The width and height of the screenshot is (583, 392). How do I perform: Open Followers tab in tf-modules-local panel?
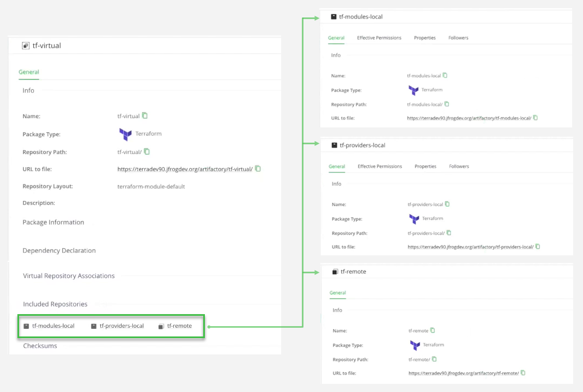pyautogui.click(x=458, y=38)
